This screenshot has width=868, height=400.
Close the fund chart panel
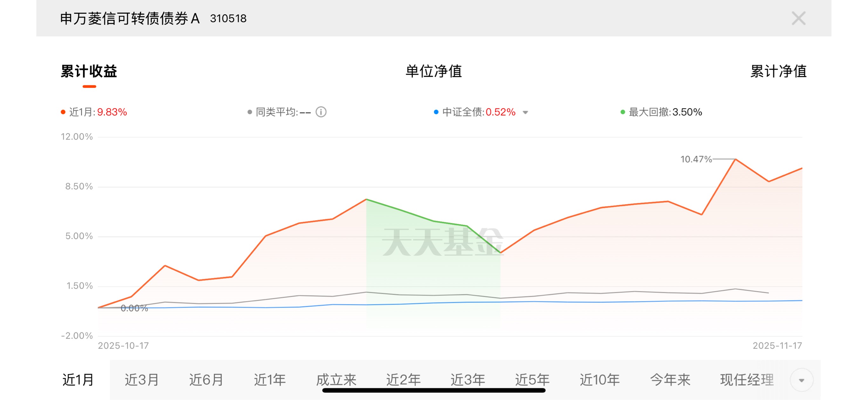point(798,18)
